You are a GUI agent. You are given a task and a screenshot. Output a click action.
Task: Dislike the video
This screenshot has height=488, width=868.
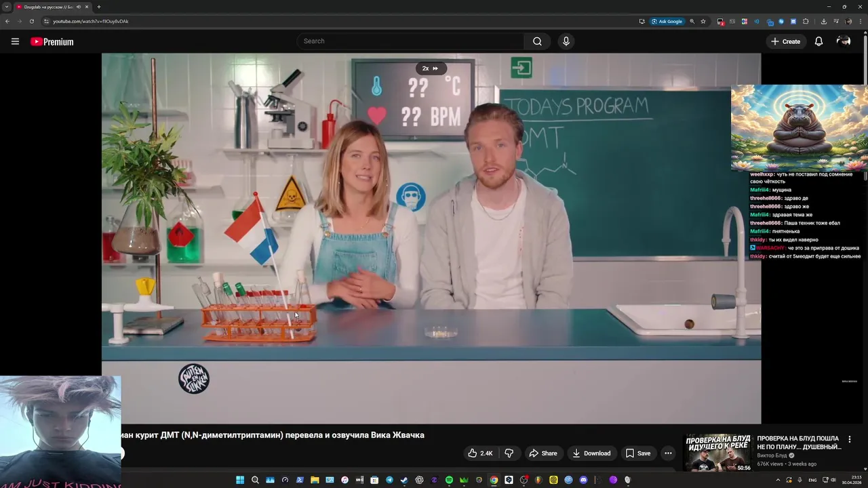509,453
